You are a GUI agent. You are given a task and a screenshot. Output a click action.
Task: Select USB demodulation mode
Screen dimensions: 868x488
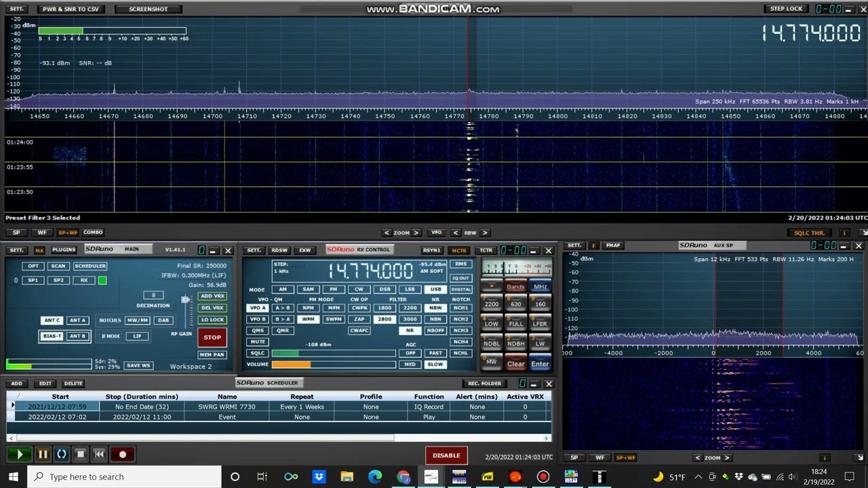[x=435, y=289]
